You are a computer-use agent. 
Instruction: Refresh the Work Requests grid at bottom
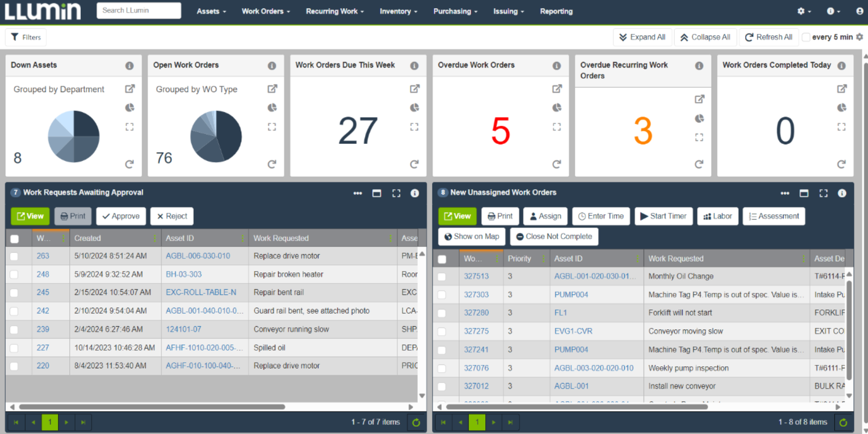coord(416,423)
